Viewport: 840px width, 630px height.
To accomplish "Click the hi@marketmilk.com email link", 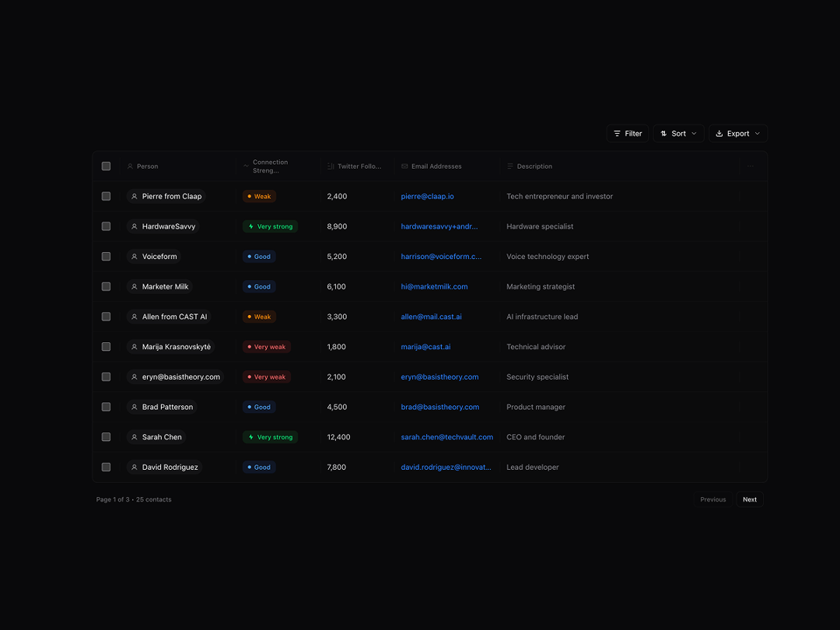I will click(435, 286).
